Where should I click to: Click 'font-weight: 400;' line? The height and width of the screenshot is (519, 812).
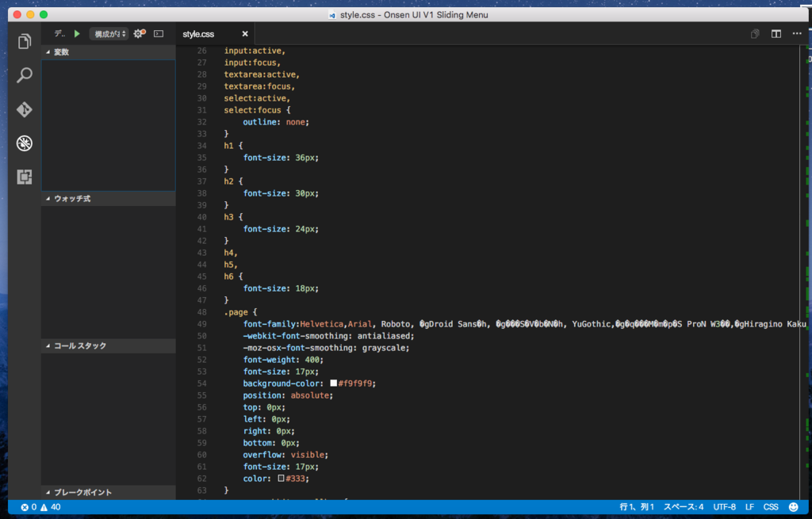pyautogui.click(x=283, y=360)
